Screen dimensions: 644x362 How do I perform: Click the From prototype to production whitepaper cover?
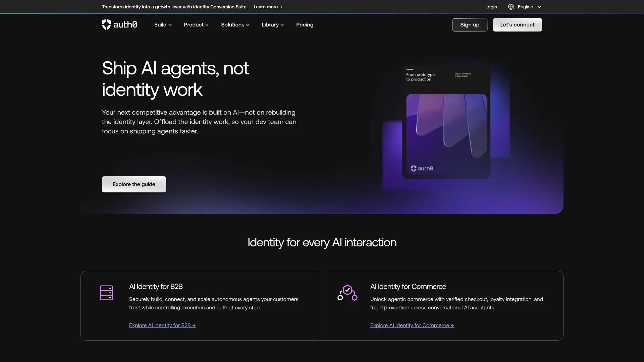coord(446,122)
